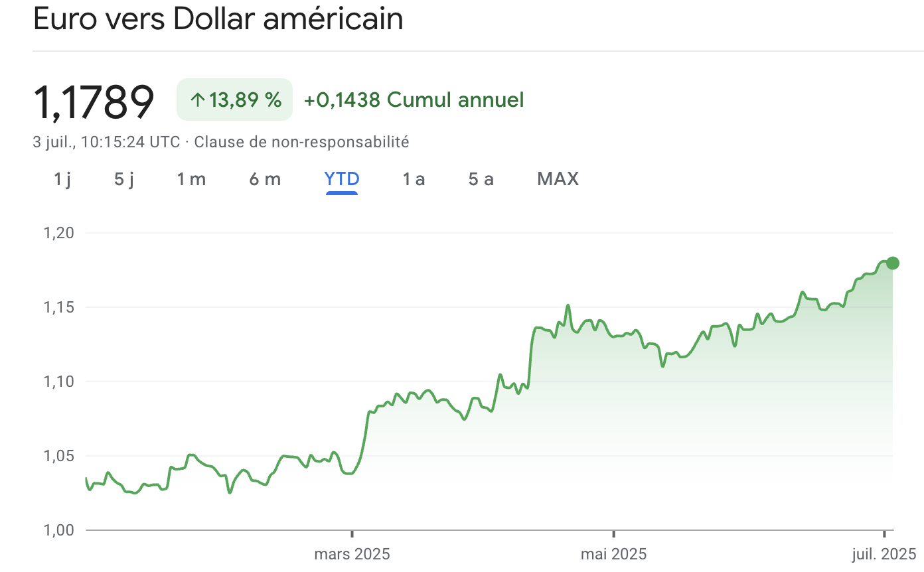Show the 1 m chart period

point(191,179)
